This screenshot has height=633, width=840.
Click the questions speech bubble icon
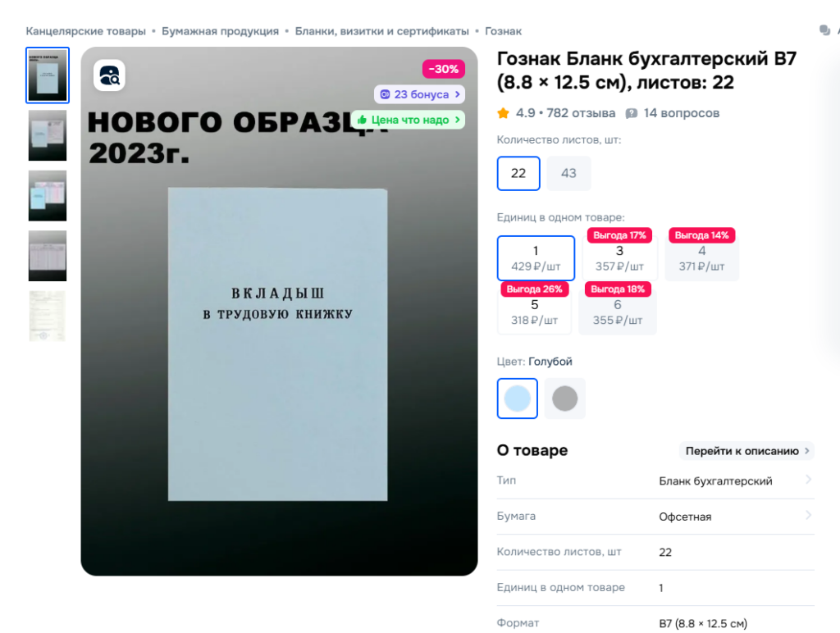pyautogui.click(x=632, y=113)
